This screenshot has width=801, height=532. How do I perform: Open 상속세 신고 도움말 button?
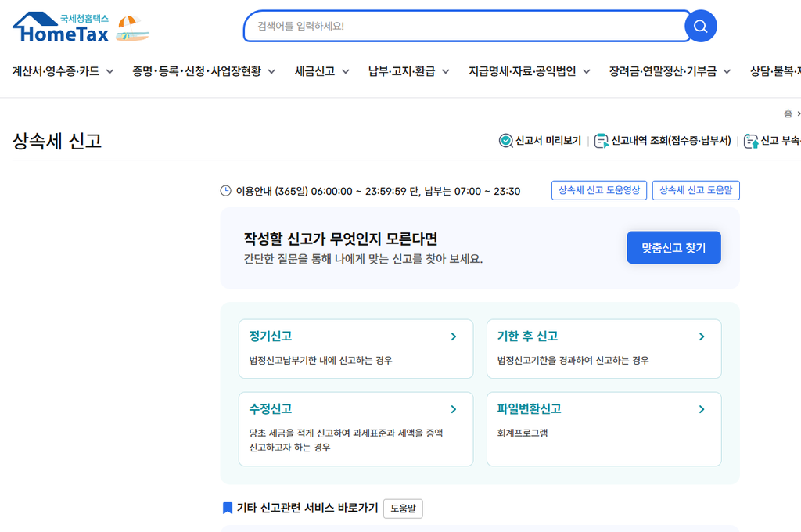695,190
